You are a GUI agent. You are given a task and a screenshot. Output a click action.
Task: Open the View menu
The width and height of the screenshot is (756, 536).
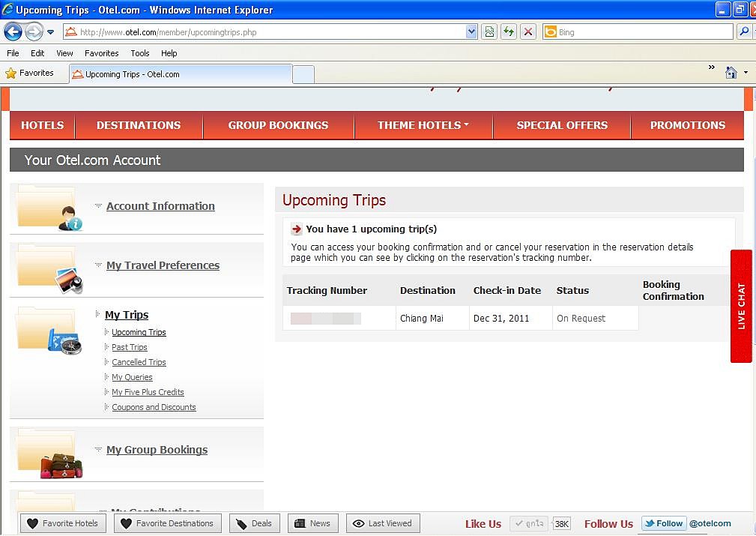[x=64, y=53]
